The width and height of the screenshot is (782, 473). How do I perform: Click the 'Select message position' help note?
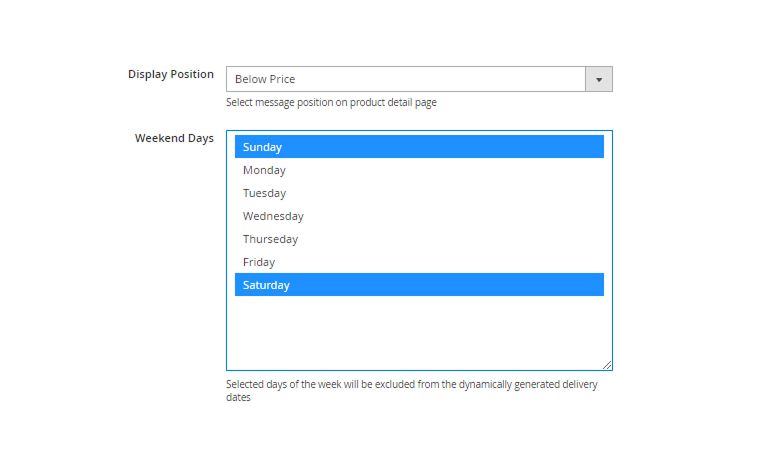pyautogui.click(x=331, y=102)
